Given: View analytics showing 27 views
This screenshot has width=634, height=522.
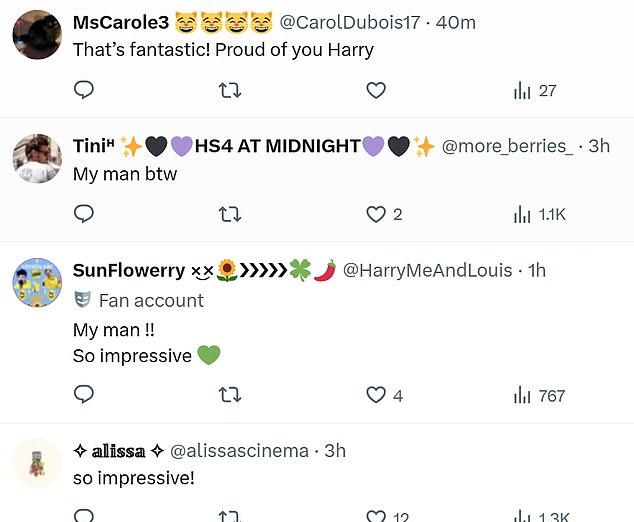Looking at the screenshot, I should [535, 91].
